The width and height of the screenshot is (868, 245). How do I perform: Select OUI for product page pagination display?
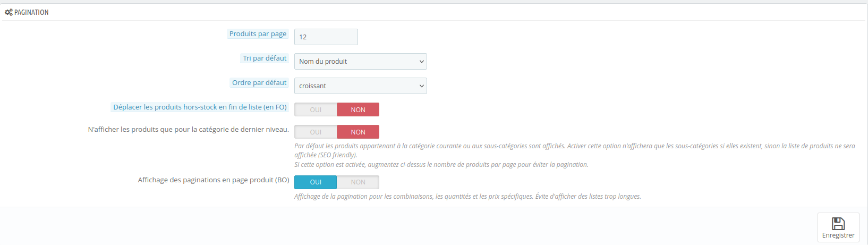pos(316,182)
